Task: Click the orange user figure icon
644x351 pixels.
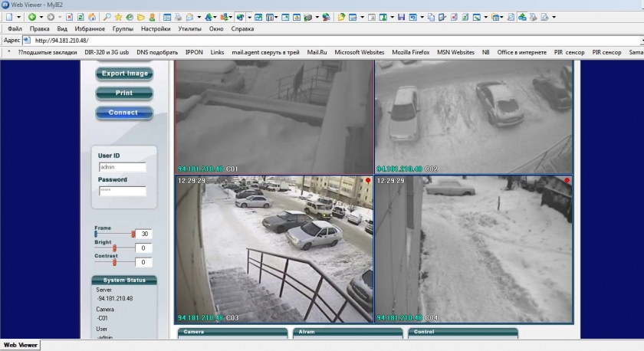Action: coord(152,17)
